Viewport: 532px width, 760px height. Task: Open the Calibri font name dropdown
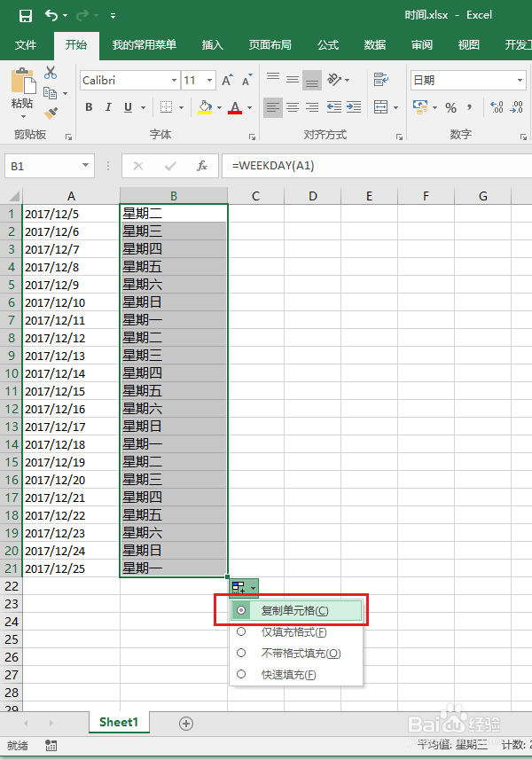tap(175, 81)
